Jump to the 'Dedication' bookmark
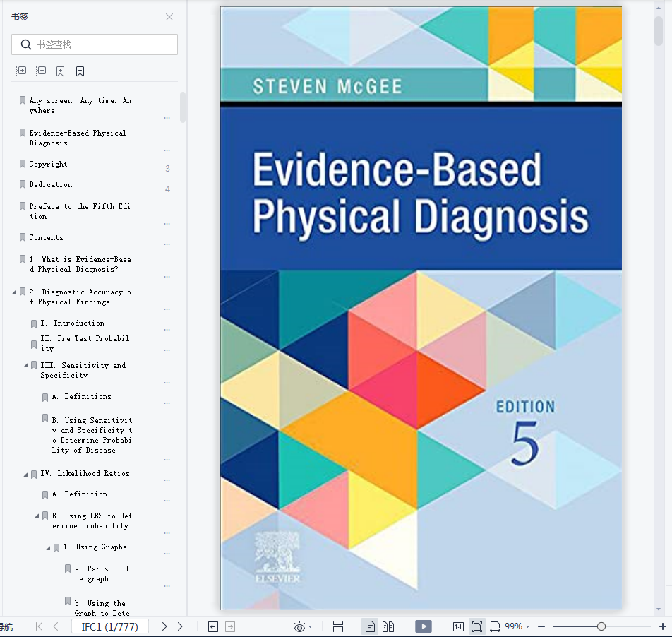 coord(51,185)
